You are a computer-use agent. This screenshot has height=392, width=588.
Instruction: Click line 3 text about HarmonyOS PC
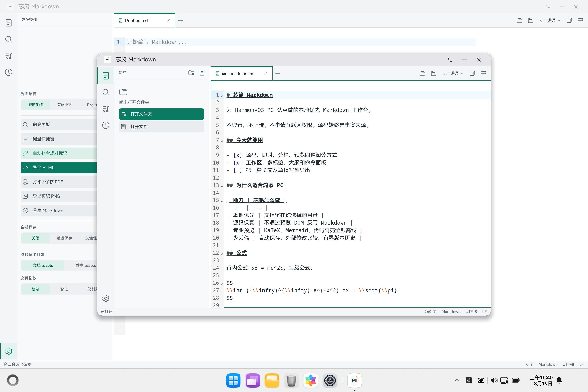pyautogui.click(x=299, y=110)
